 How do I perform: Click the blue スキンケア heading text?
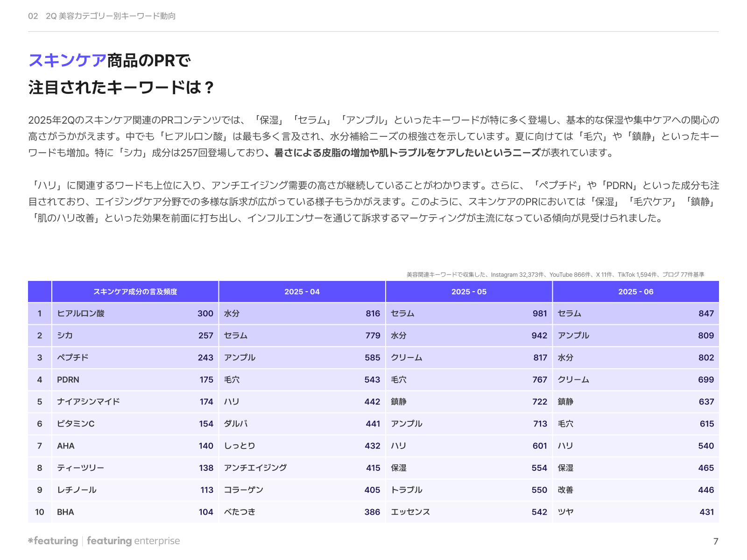(68, 61)
